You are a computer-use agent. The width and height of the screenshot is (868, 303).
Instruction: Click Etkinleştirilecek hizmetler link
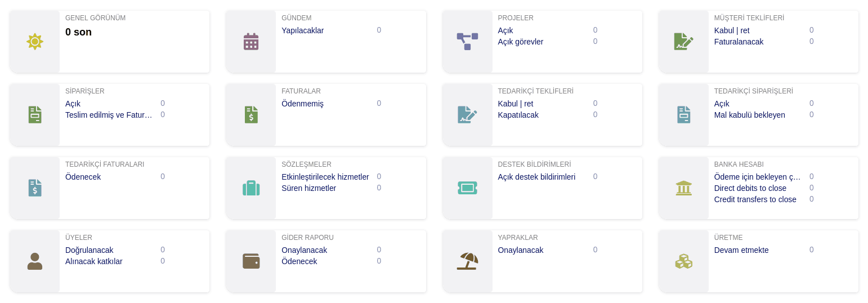click(325, 177)
